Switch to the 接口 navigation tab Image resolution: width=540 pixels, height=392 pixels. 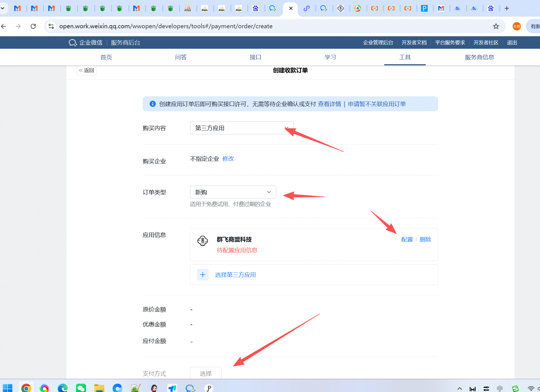pos(255,57)
